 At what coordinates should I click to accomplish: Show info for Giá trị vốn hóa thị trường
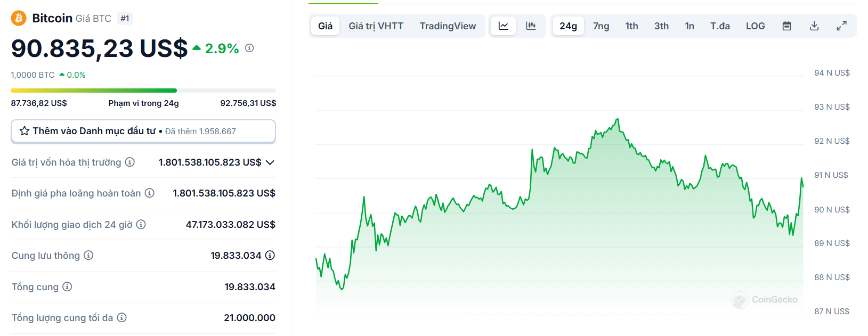pyautogui.click(x=130, y=162)
